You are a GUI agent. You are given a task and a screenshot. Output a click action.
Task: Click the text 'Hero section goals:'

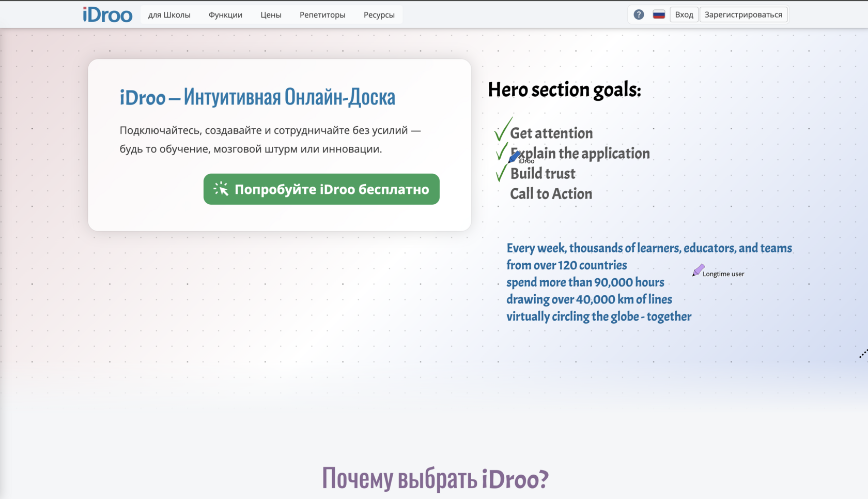[x=564, y=89]
